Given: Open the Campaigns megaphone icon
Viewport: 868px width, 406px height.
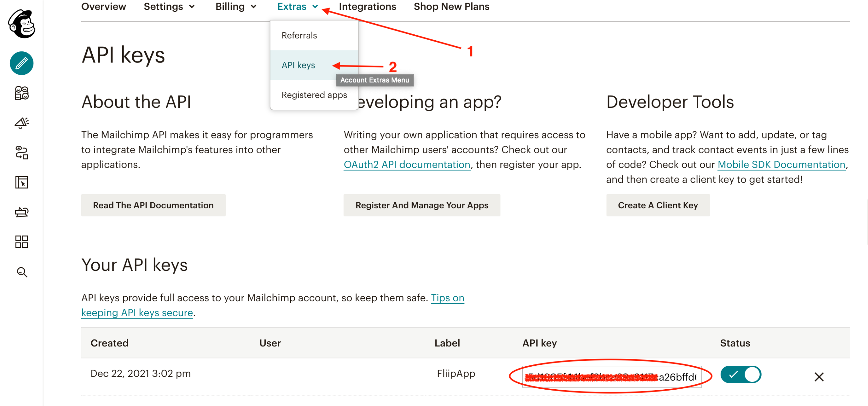Looking at the screenshot, I should coord(22,123).
